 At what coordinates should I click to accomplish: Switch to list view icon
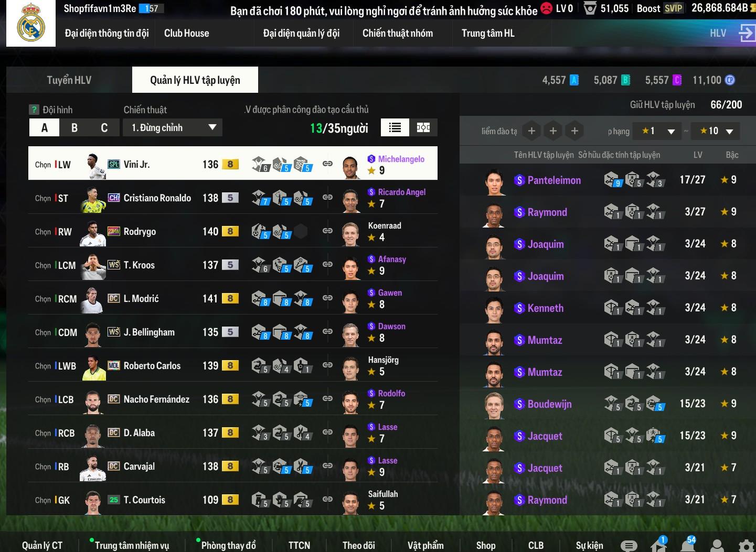[395, 127]
